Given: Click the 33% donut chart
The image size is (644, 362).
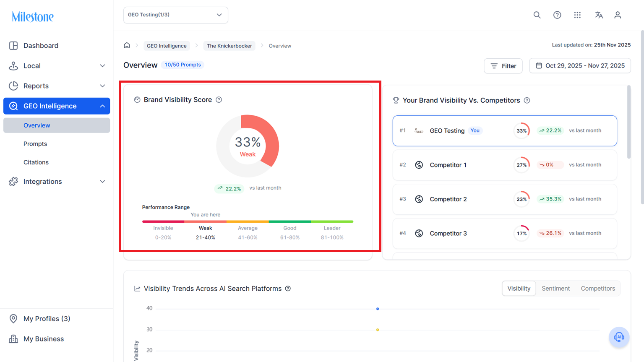Looking at the screenshot, I should (248, 146).
